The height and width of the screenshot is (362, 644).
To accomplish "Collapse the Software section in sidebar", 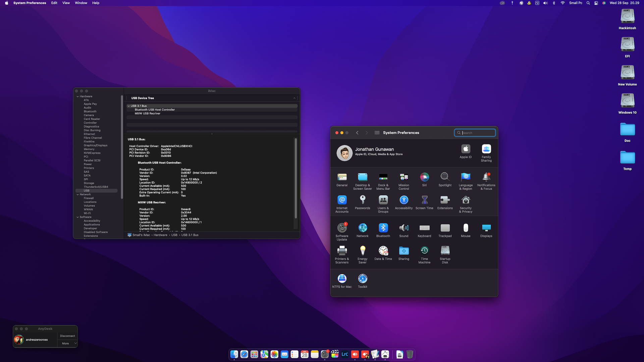I will [77, 217].
